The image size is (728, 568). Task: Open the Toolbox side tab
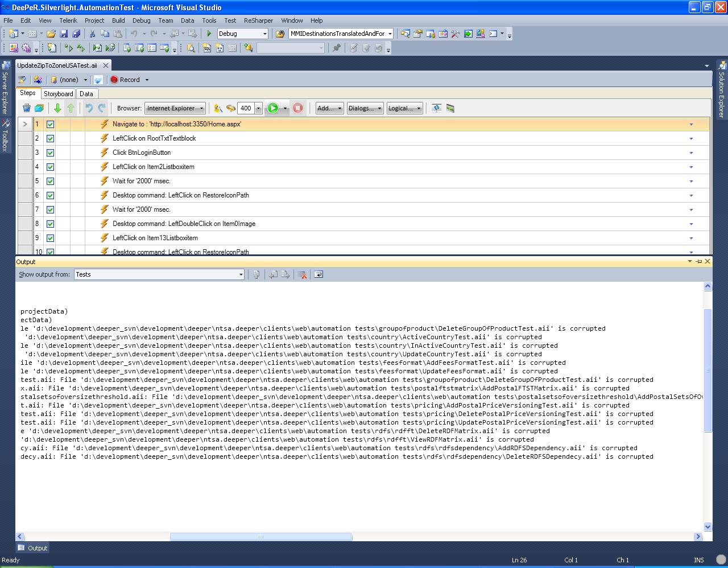click(5, 135)
